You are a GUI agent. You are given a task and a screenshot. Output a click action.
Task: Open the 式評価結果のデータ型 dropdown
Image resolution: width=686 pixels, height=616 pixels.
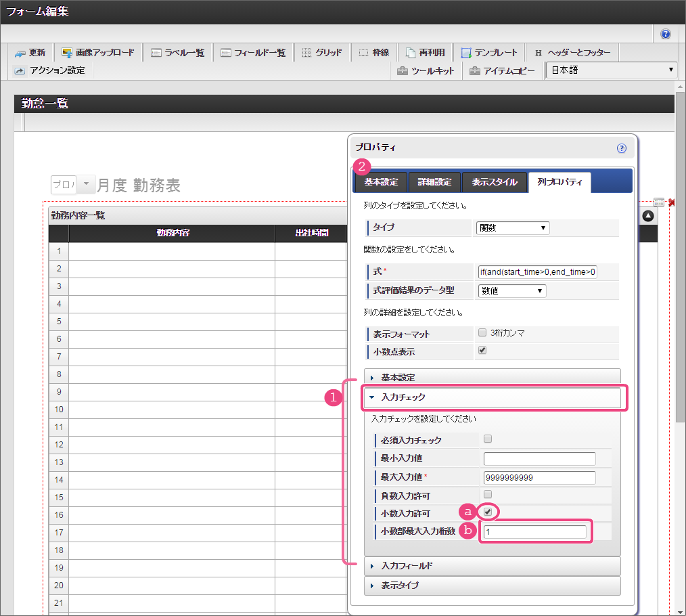point(511,290)
